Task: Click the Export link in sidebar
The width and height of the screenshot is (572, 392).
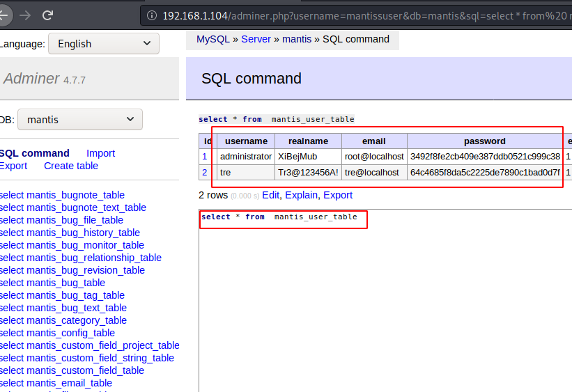Action: point(13,166)
